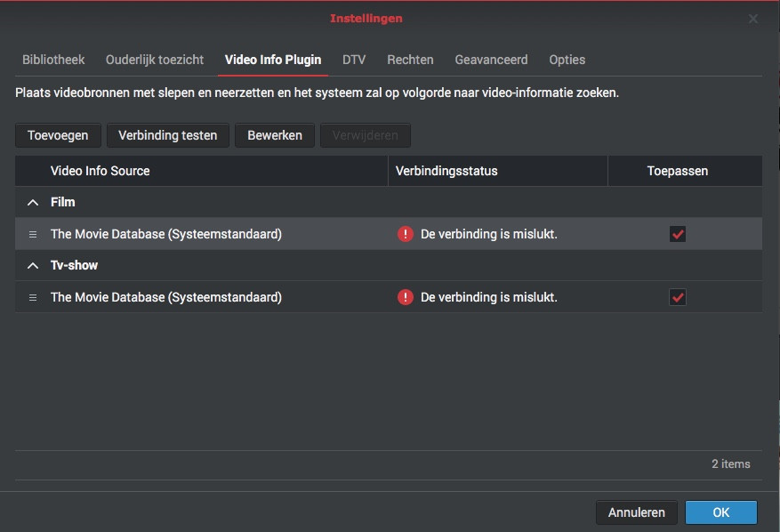Close the Instellingen dialog with X
Screen dimensions: 780x532
coord(753,19)
